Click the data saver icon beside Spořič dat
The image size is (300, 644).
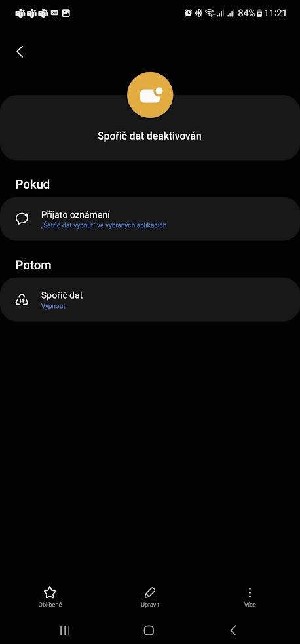pos(22,300)
